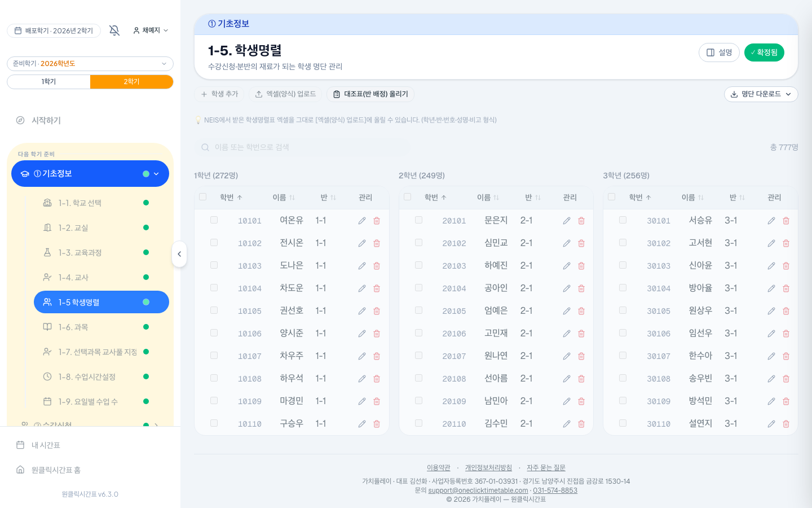Open the 개인정보처리방침 link

[488, 468]
